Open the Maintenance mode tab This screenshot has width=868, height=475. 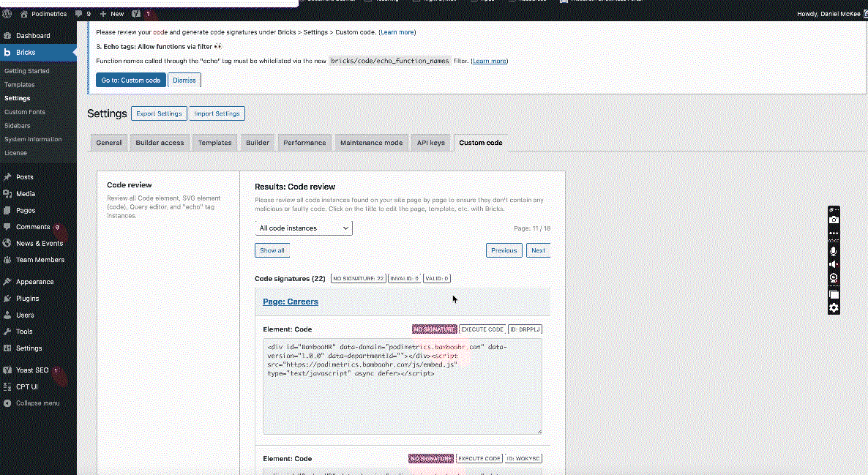[x=372, y=143]
